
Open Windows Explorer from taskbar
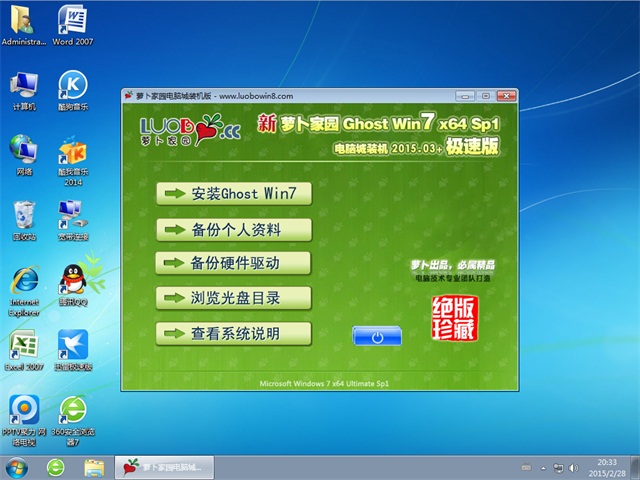[94, 467]
